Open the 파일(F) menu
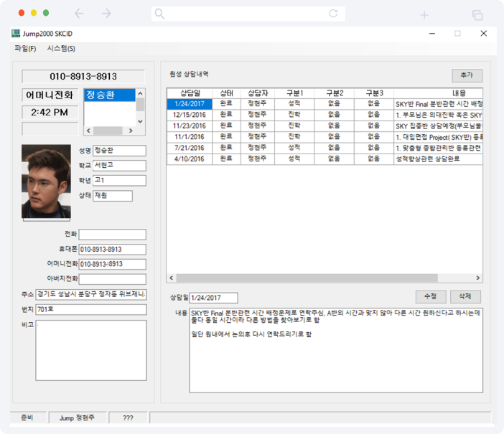 pyautogui.click(x=25, y=49)
